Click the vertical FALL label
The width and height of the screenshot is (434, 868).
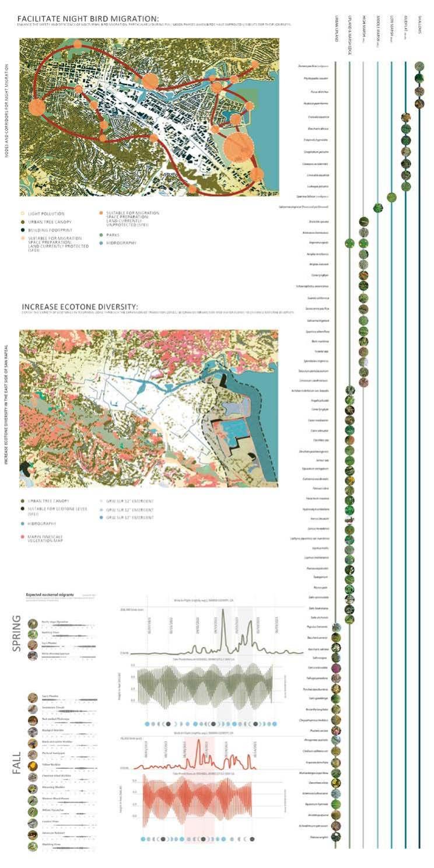pos(17,762)
